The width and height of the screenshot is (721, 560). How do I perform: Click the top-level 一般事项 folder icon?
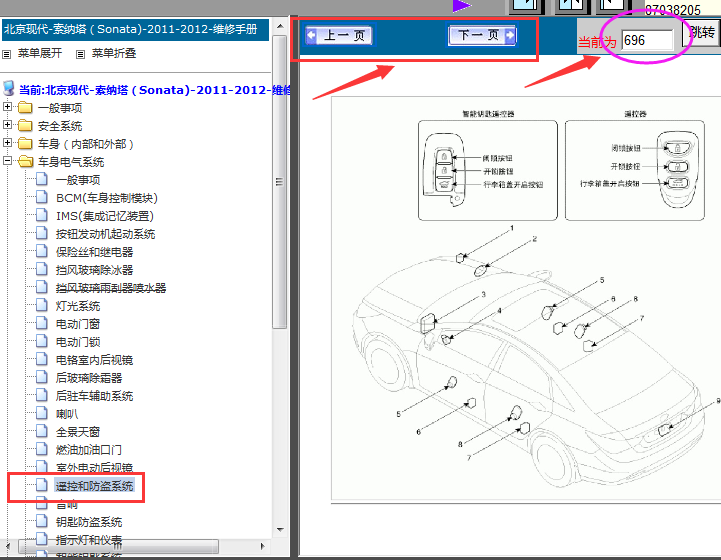tap(25, 108)
